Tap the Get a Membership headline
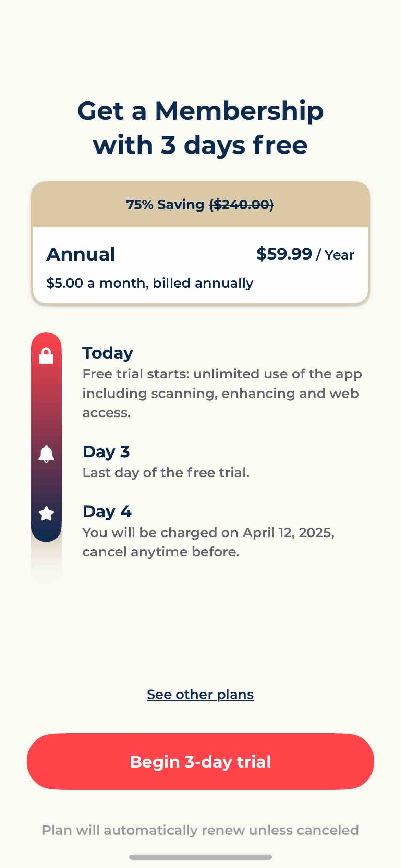401x868 pixels. pos(200,128)
